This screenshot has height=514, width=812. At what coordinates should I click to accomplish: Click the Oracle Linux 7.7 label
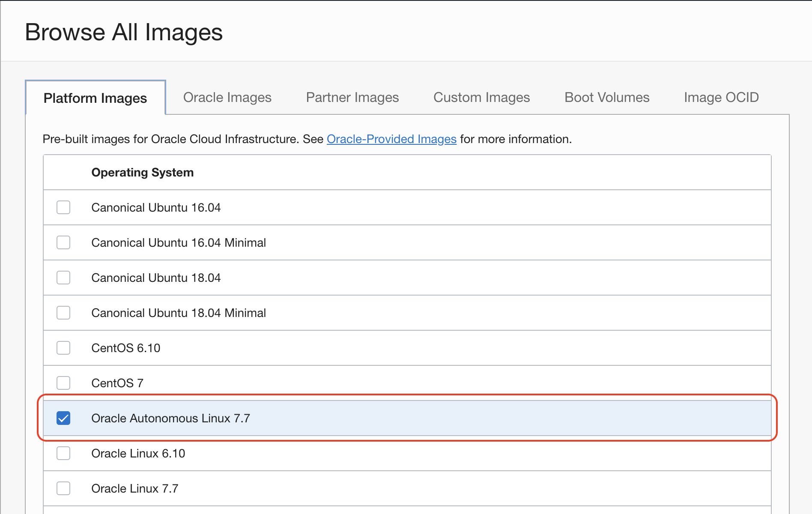135,488
